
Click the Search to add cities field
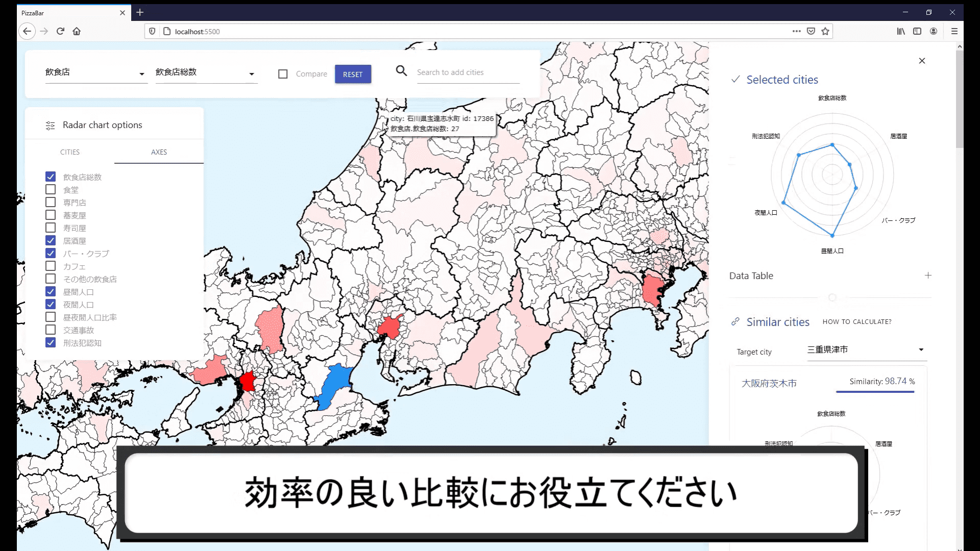[468, 72]
